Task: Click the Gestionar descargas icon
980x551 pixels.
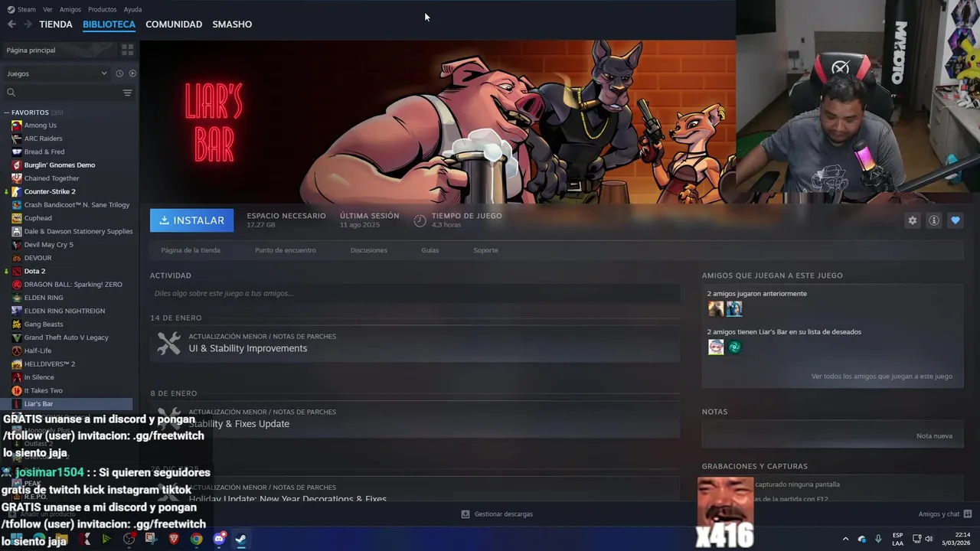Action: click(465, 514)
